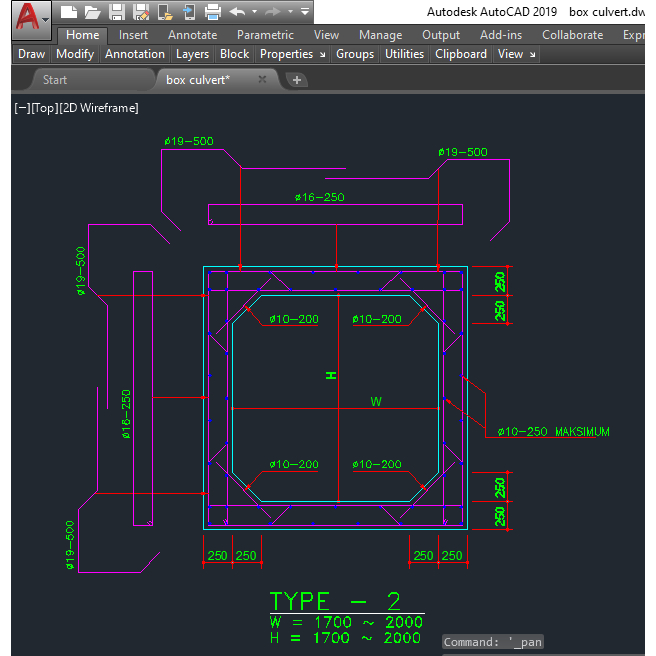Open the Add-ins ribbon tab
The width and height of the screenshot is (656, 656).
[501, 35]
